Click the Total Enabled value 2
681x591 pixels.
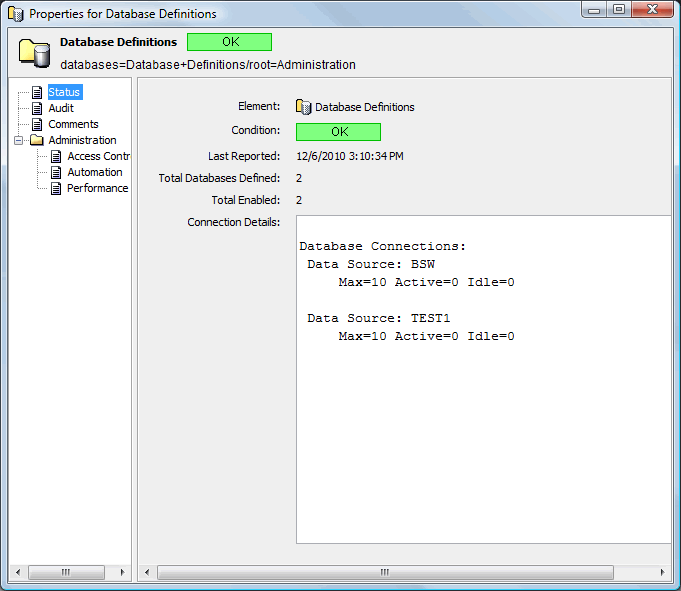tap(299, 200)
